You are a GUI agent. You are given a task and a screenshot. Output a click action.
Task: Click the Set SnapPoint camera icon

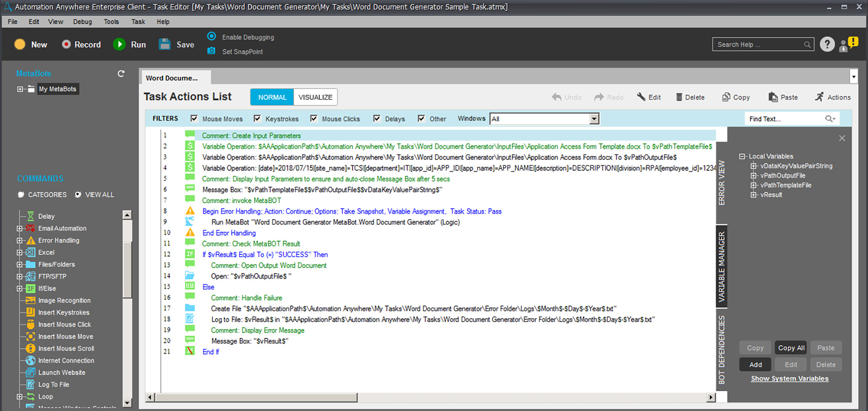[211, 51]
